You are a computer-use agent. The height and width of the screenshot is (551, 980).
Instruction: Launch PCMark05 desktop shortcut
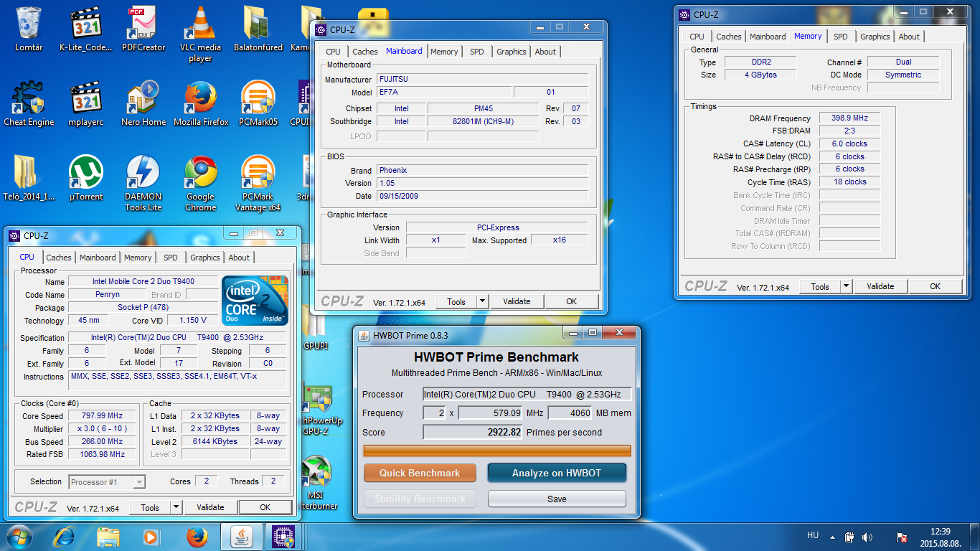tap(258, 103)
